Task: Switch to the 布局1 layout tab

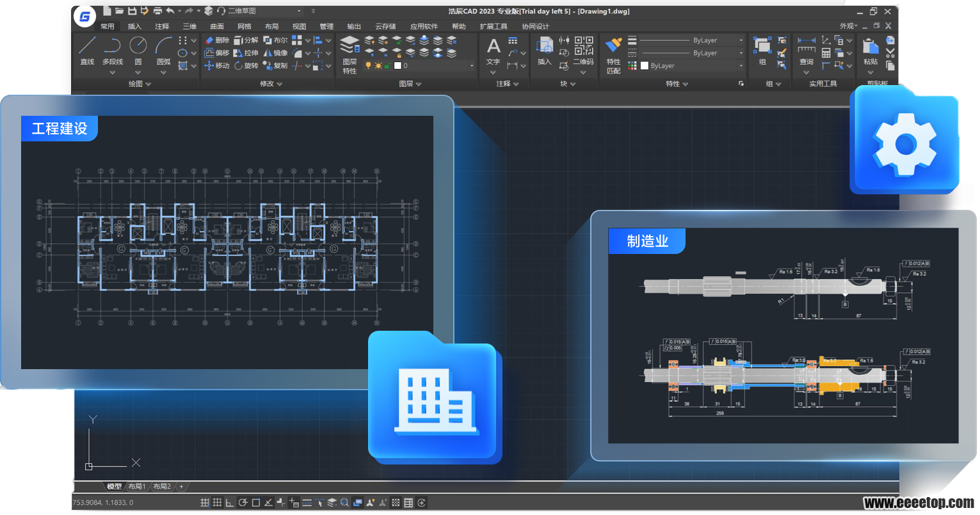Action: tap(137, 487)
